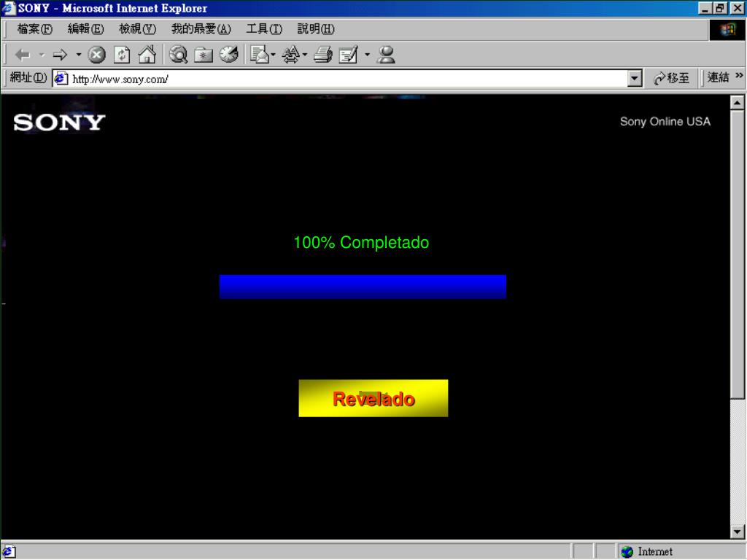This screenshot has height=560, width=747.
Task: Open the 檔案(F) menu
Action: 35,29
